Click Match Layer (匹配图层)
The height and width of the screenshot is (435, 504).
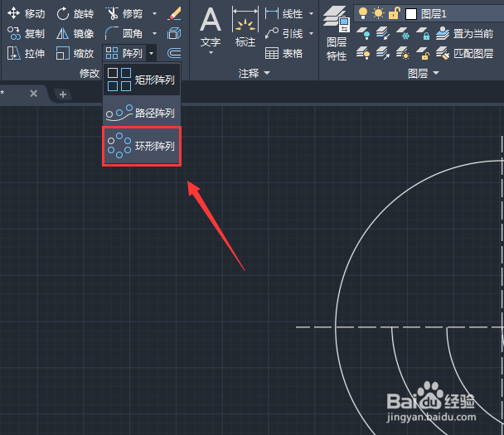(x=465, y=53)
